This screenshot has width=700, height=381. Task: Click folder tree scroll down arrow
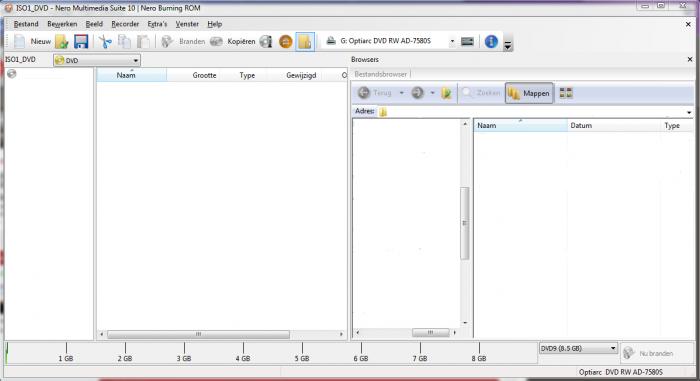click(x=465, y=322)
